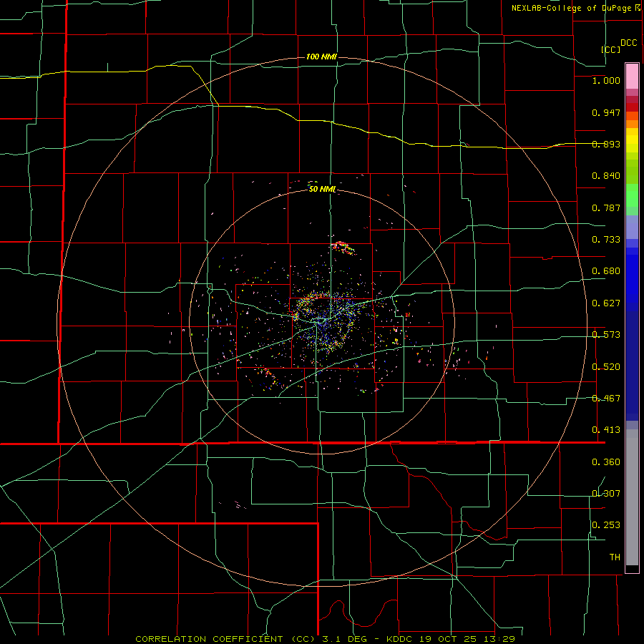Viewport: 644px width, 644px height.
Task: Select the 0.307 scale value
Action: [606, 494]
